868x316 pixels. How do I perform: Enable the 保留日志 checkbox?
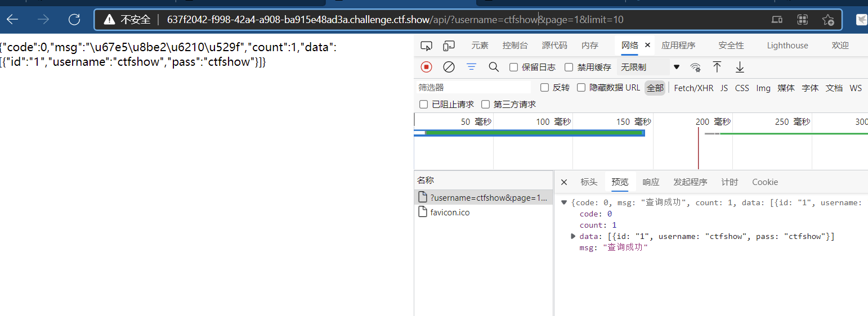click(x=513, y=67)
